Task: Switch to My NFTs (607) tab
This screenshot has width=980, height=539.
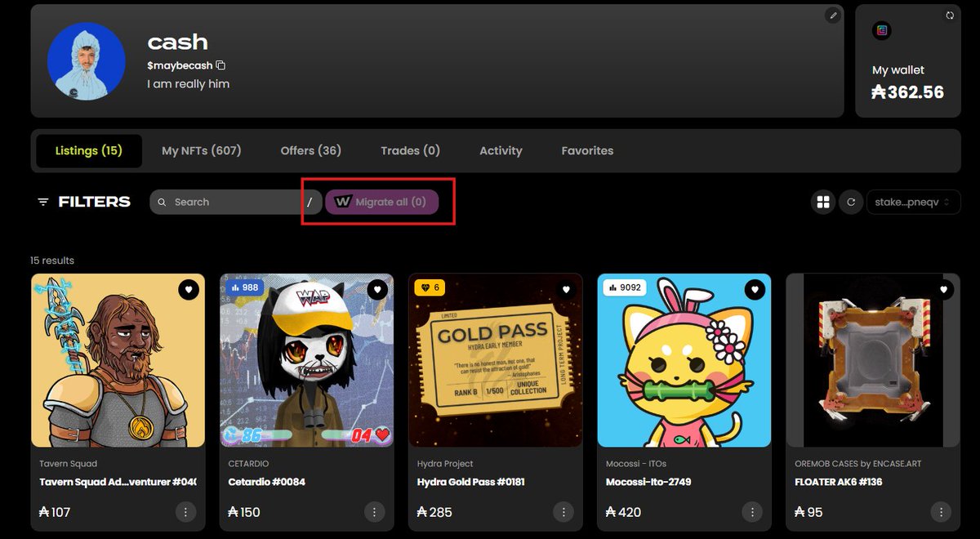Action: coord(202,151)
